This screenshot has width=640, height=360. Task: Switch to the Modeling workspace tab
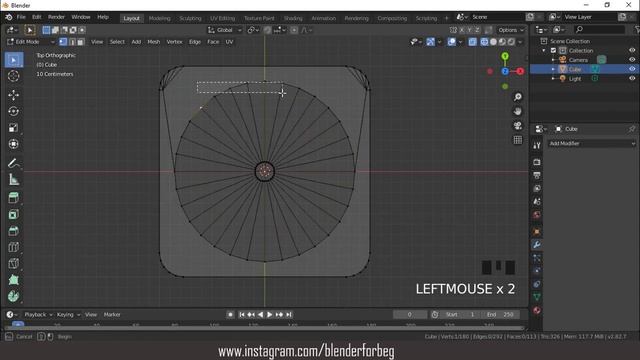[x=160, y=18]
